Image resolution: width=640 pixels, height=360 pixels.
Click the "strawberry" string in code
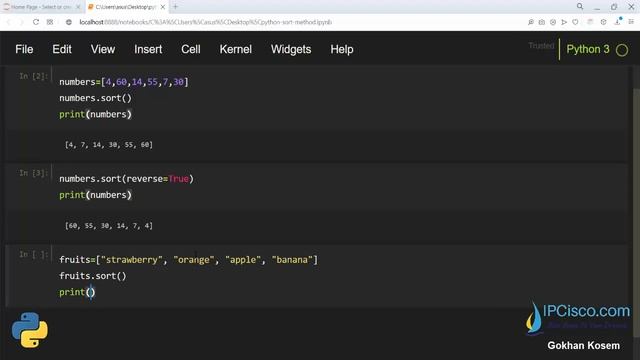coord(131,260)
